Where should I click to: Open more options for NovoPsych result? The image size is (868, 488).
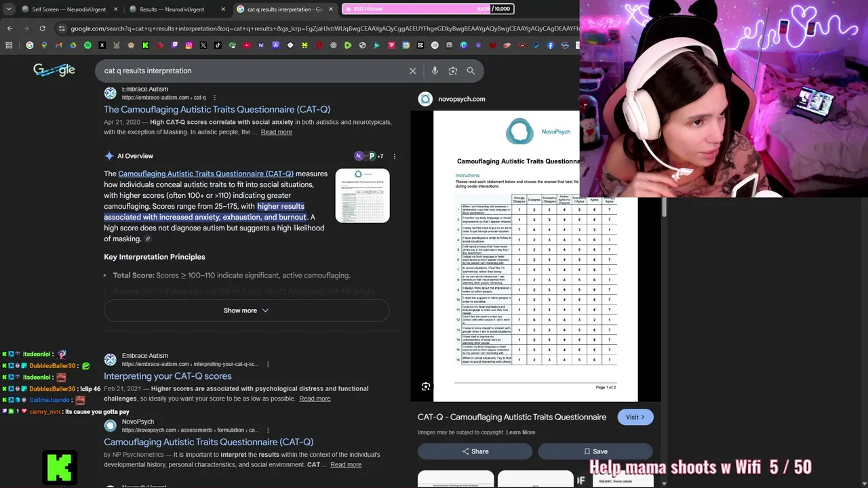(268, 430)
